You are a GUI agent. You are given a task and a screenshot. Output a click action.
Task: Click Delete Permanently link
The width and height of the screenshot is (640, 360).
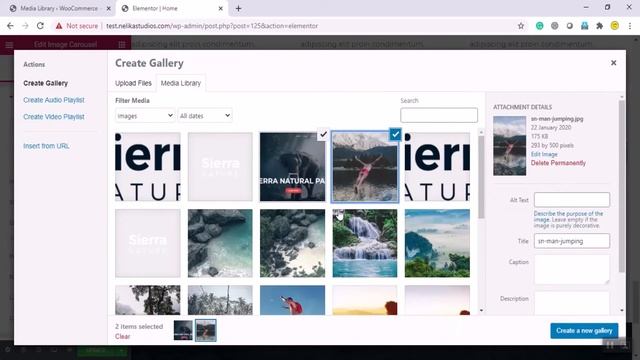point(558,163)
